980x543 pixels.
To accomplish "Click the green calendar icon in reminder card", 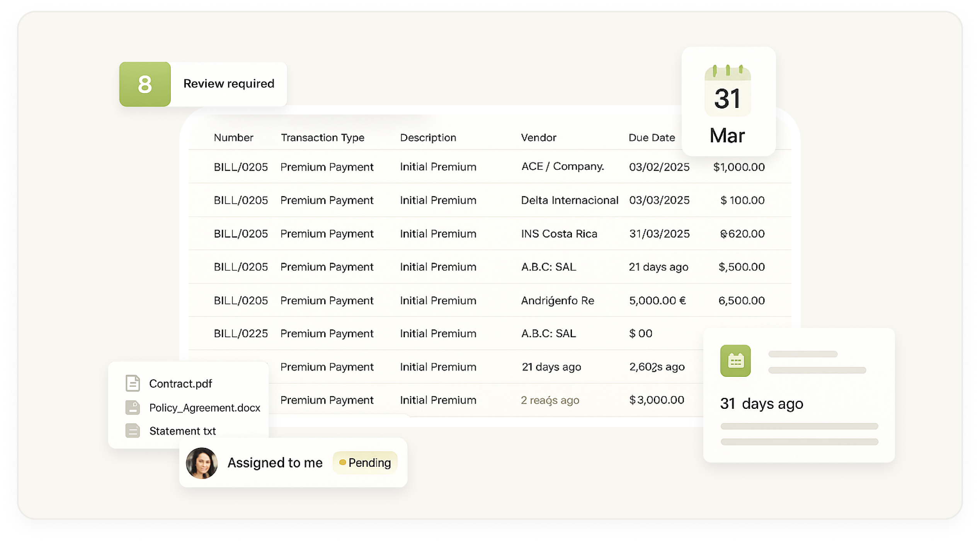I will (x=735, y=360).
